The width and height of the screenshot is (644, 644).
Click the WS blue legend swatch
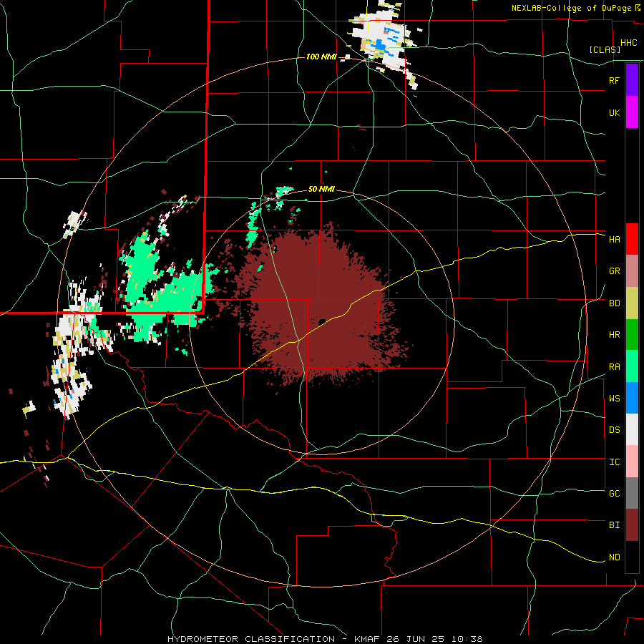click(632, 398)
